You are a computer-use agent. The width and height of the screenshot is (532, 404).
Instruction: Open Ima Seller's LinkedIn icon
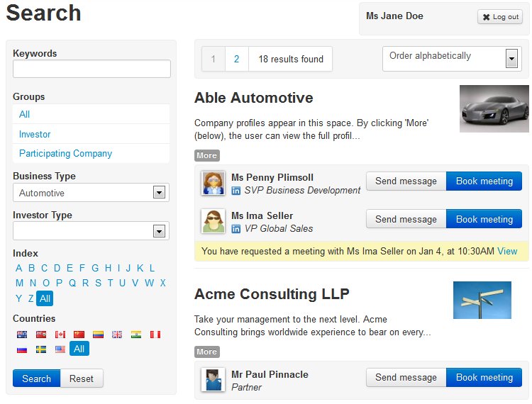tap(235, 229)
